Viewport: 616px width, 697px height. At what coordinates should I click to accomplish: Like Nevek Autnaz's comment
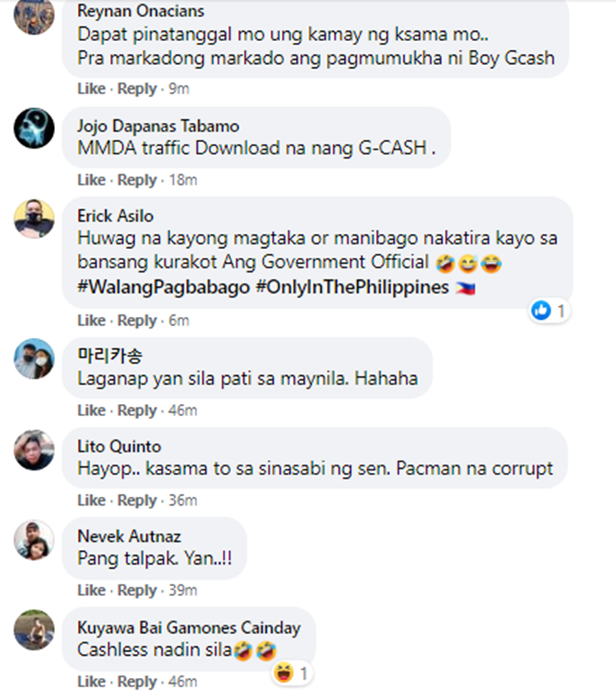point(91,590)
